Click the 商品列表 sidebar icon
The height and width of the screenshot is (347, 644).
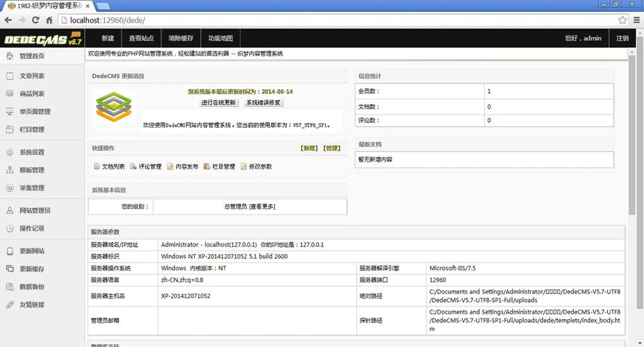click(10, 94)
